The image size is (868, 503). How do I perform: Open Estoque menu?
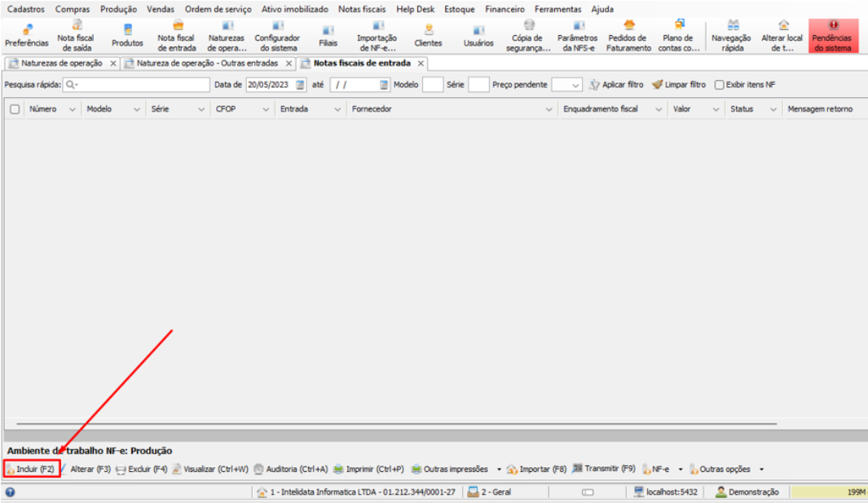460,10
